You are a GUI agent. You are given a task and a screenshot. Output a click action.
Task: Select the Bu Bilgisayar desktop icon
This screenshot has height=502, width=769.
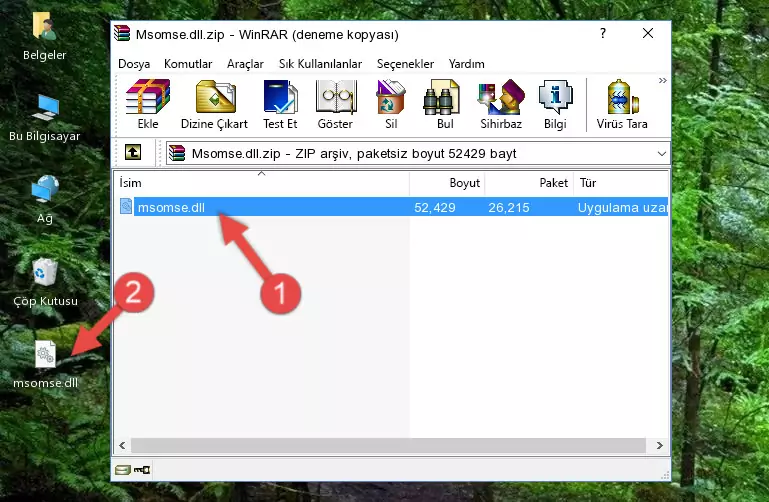point(45,118)
